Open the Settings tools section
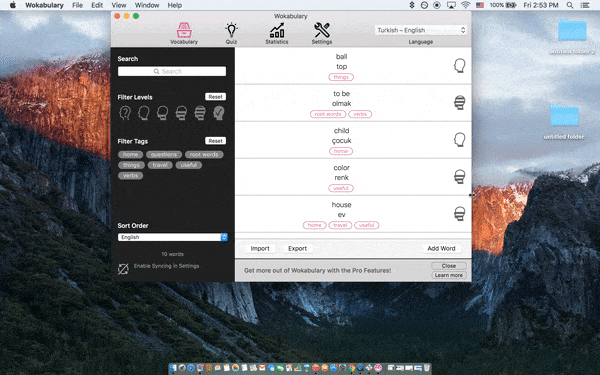This screenshot has width=600, height=375. (322, 33)
